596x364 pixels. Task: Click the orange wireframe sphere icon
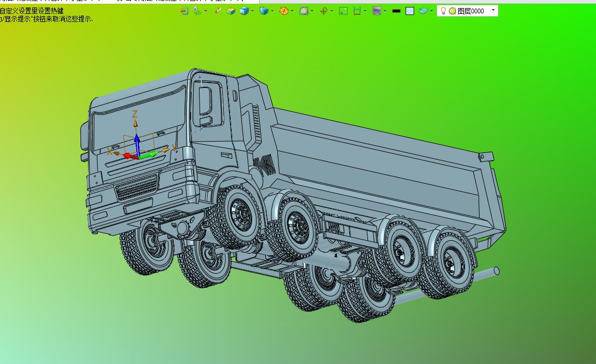point(284,11)
